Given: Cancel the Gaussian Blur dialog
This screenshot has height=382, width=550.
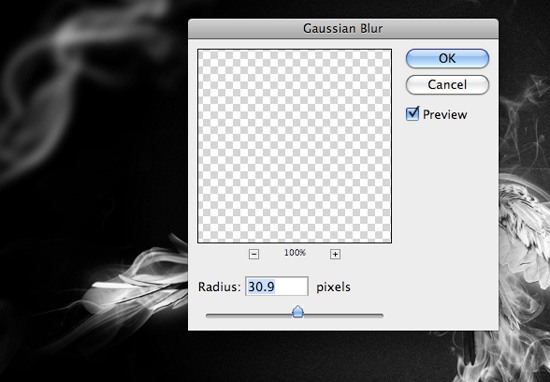Looking at the screenshot, I should click(447, 85).
